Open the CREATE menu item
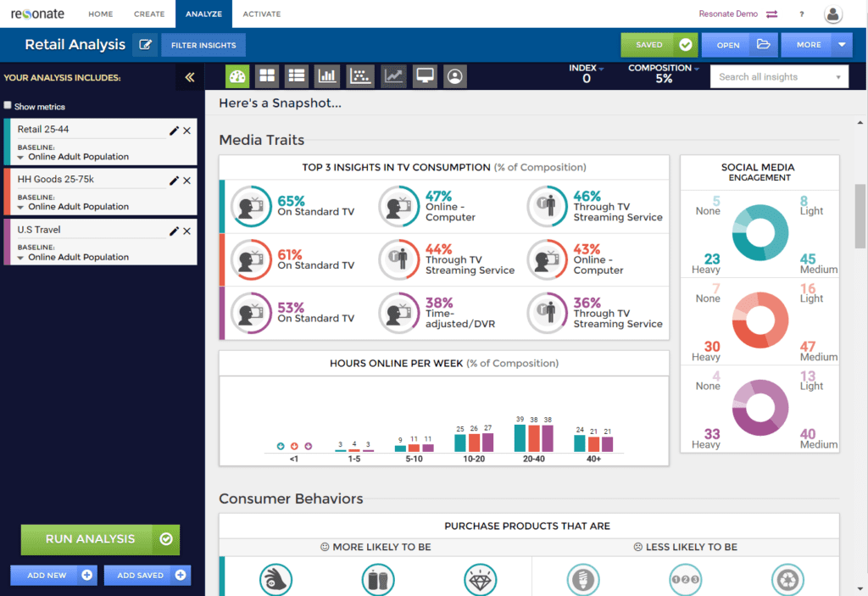 coord(149,14)
